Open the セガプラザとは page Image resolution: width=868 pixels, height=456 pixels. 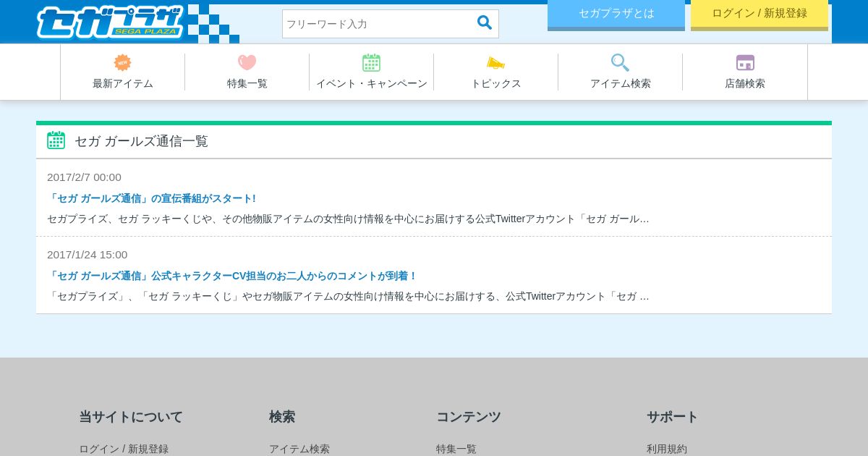click(616, 14)
